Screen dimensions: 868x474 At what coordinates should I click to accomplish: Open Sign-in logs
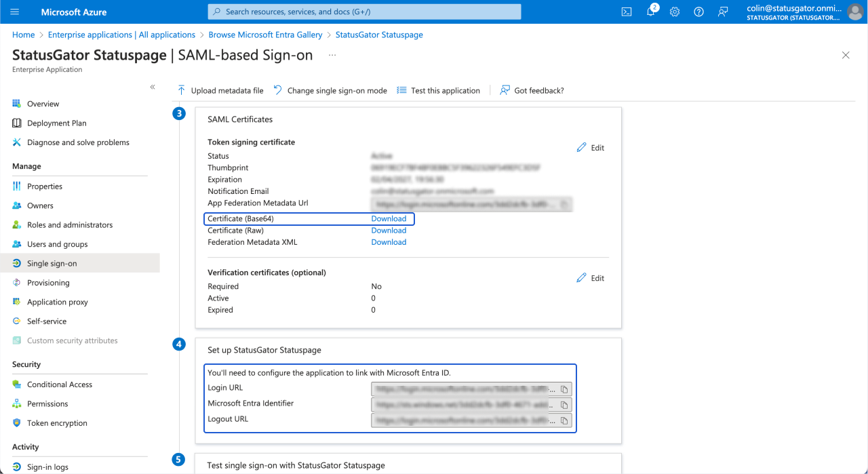click(x=47, y=467)
